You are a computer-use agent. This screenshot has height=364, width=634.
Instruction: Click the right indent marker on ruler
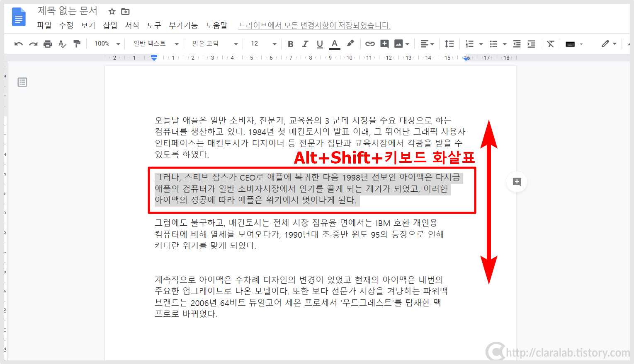[x=467, y=58]
